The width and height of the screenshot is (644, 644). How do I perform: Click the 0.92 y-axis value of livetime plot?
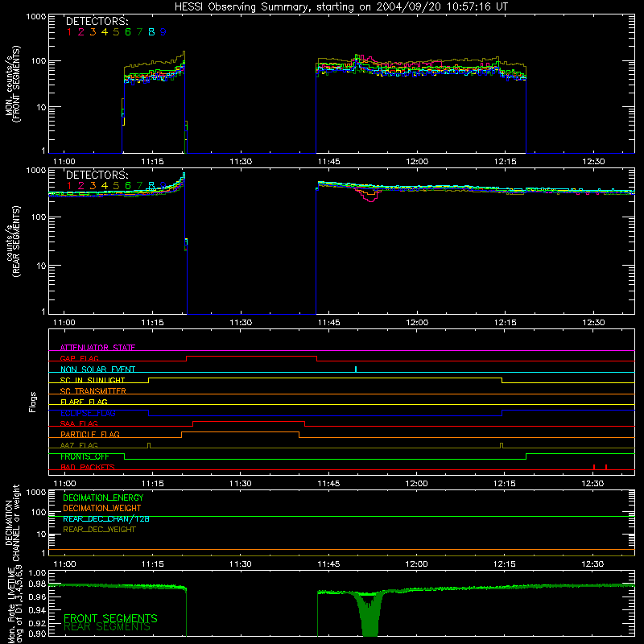coord(37,623)
